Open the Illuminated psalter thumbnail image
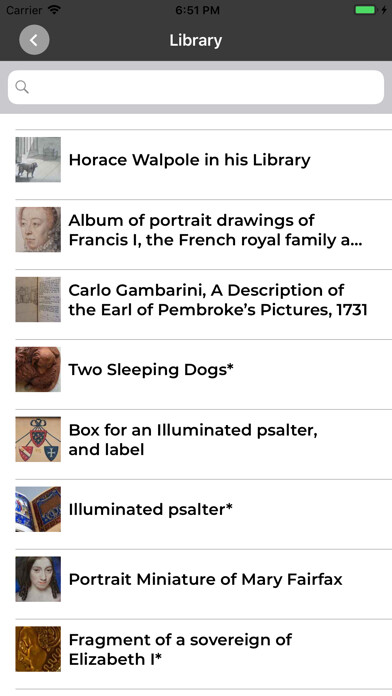The image size is (392, 696). 38,509
